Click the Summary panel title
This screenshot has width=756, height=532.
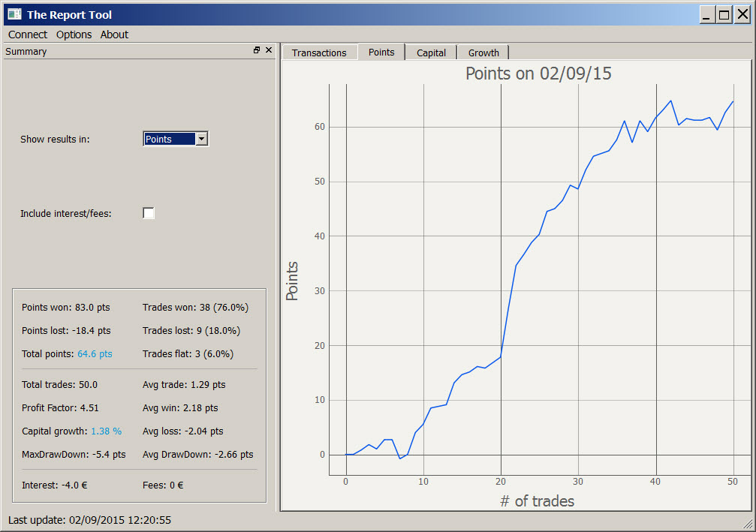point(26,52)
